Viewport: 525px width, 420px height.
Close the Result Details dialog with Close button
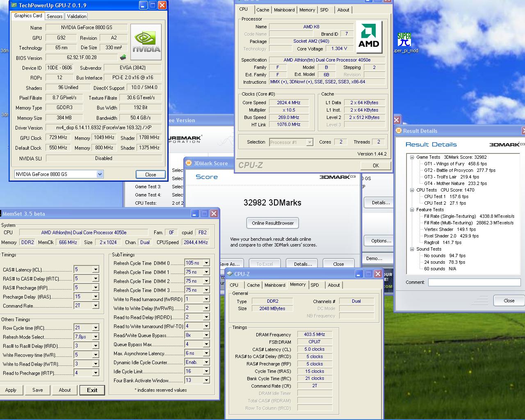pyautogui.click(x=509, y=301)
